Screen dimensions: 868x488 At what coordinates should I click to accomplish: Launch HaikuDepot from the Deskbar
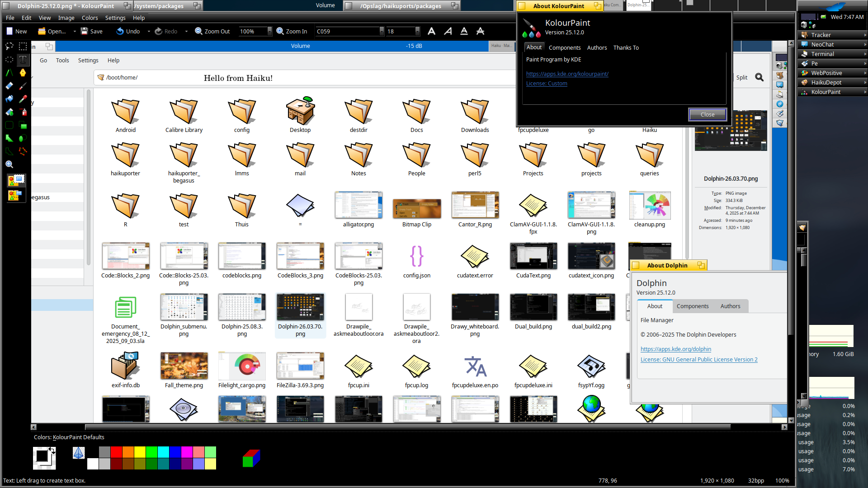tap(826, 82)
